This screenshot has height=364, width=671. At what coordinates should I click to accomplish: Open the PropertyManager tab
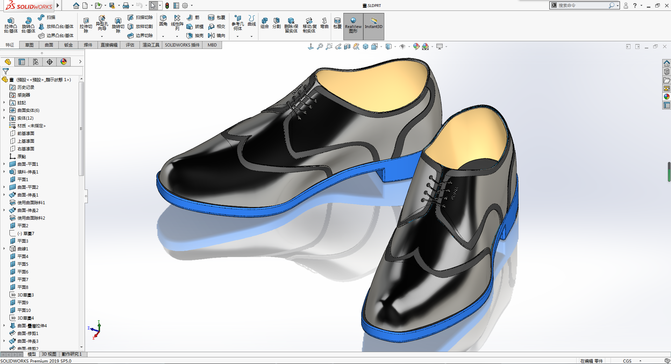[x=21, y=62]
